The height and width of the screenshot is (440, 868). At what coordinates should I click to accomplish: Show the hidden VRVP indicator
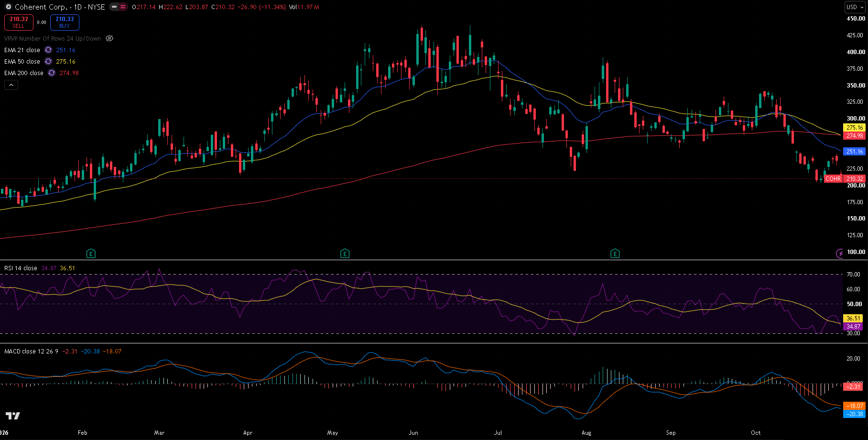click(x=109, y=39)
